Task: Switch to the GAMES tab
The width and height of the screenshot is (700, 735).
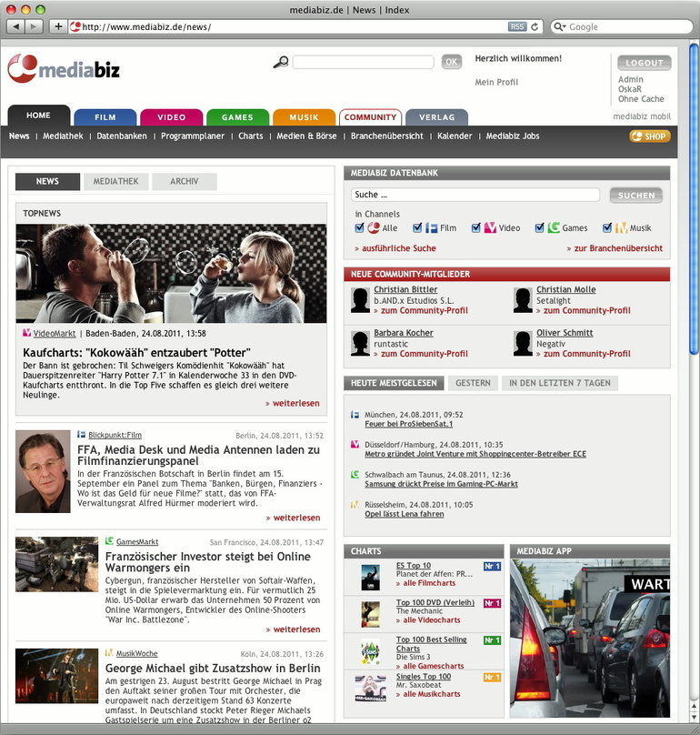Action: [x=237, y=117]
